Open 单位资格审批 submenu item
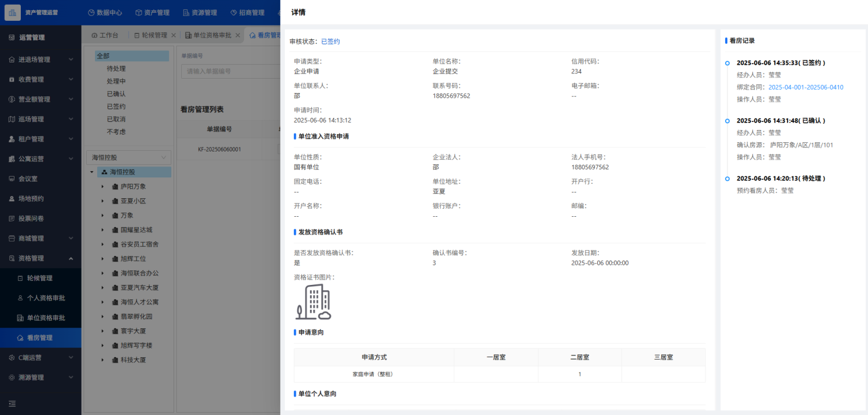The height and width of the screenshot is (415, 868). pyautogui.click(x=41, y=318)
